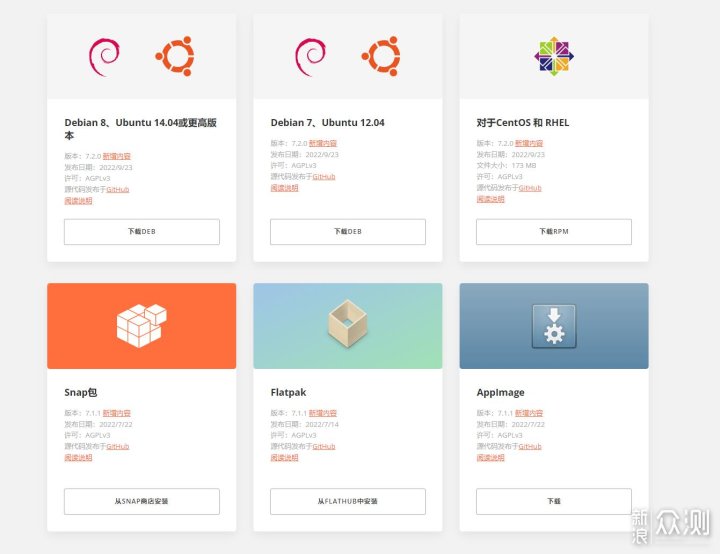
Task: Click the 从SNAP商店安装 button
Action: [x=142, y=501]
